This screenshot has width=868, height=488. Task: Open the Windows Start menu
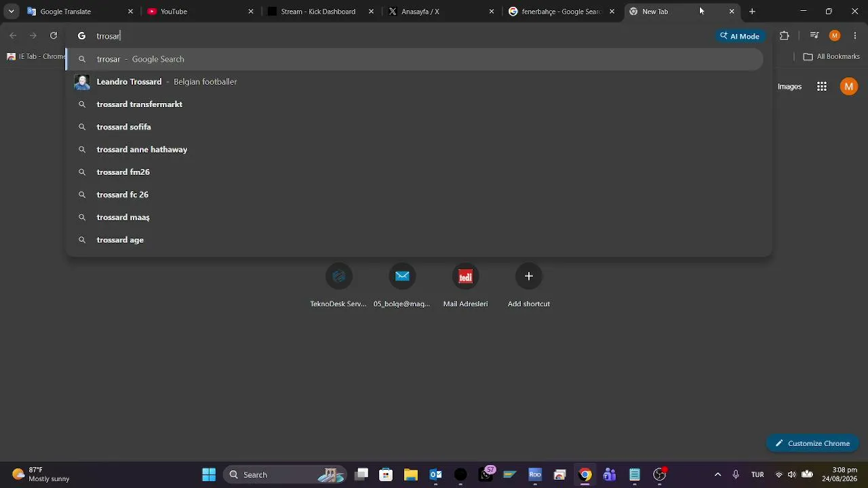[x=209, y=474]
